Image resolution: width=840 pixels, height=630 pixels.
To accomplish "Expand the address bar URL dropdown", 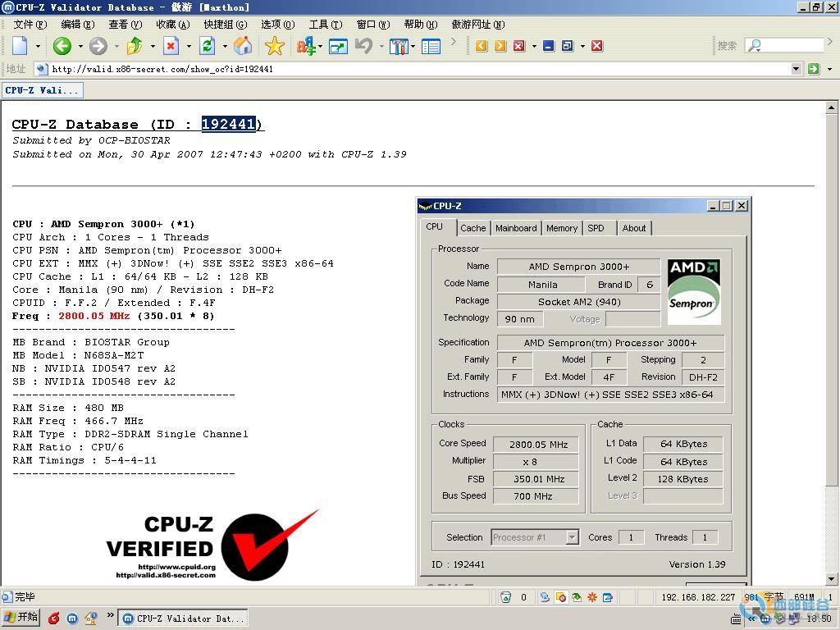I will [x=796, y=69].
